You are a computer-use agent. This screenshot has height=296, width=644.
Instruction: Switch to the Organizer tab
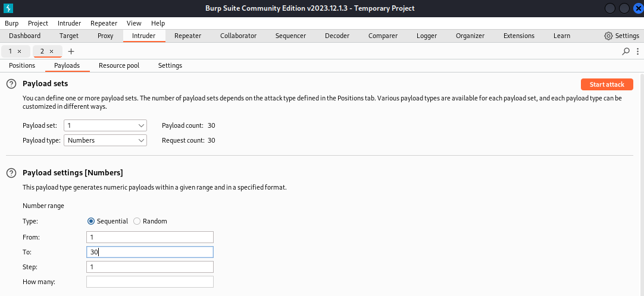(470, 36)
